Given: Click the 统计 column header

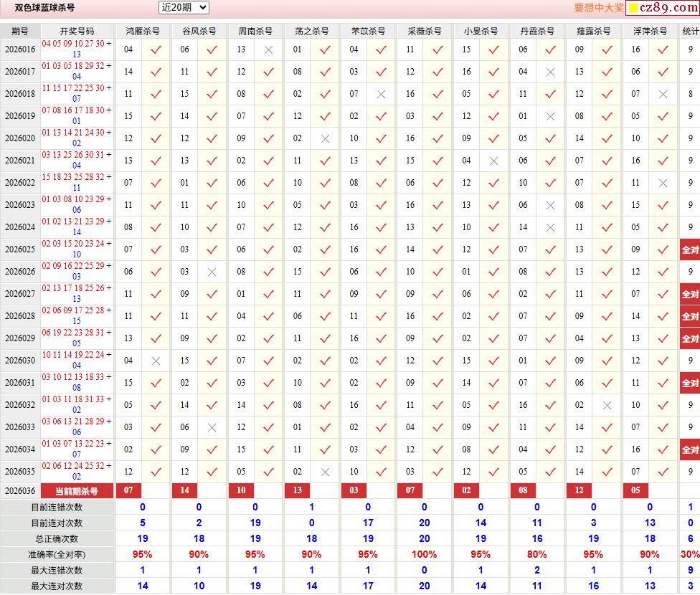Looking at the screenshot, I should pos(690,32).
